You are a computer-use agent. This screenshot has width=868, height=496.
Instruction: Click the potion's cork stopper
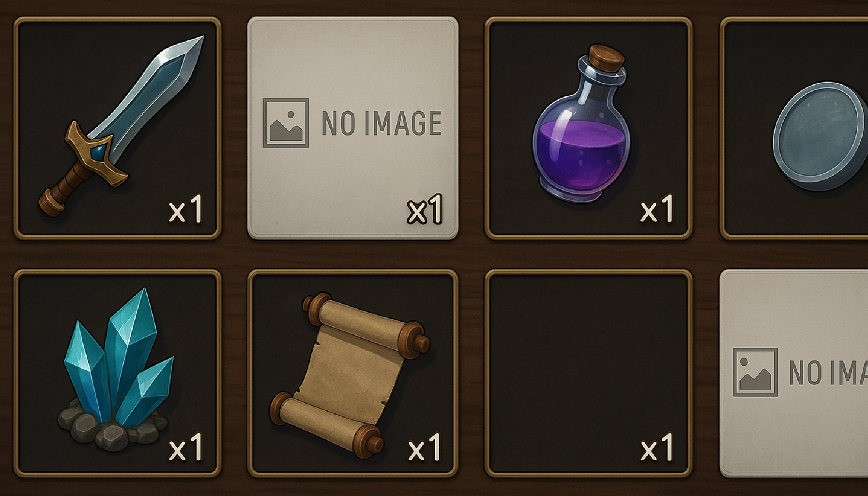(x=605, y=58)
